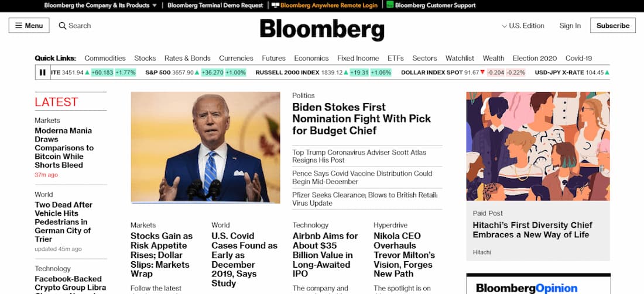Screen dimensions: 644x294
Task: Go to the Election 2020 quick link
Action: [535, 58]
